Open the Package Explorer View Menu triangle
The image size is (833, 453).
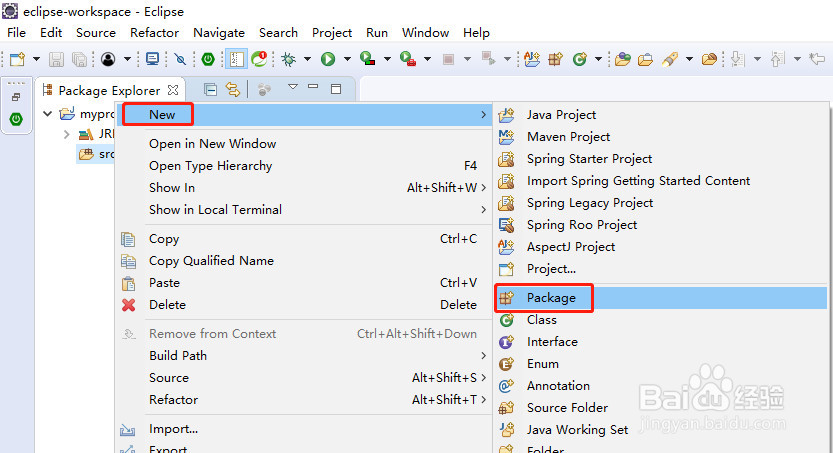[x=293, y=87]
